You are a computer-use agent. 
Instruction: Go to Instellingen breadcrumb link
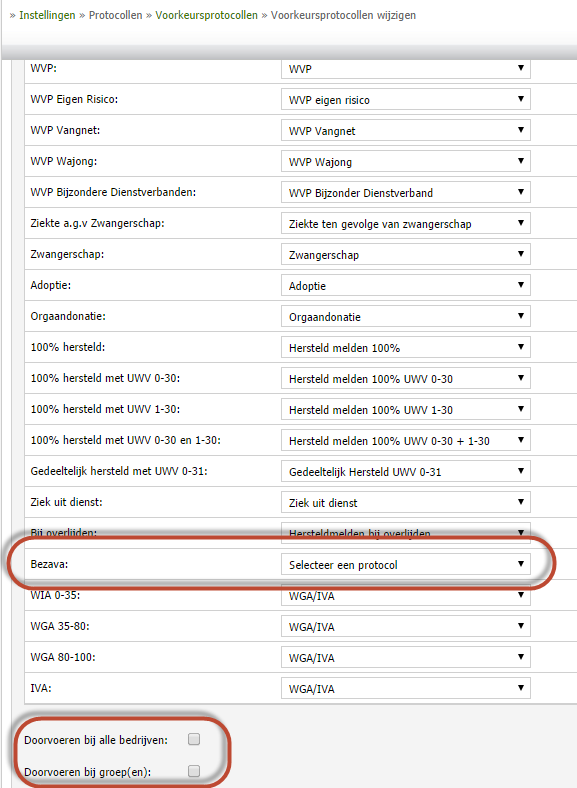point(47,15)
